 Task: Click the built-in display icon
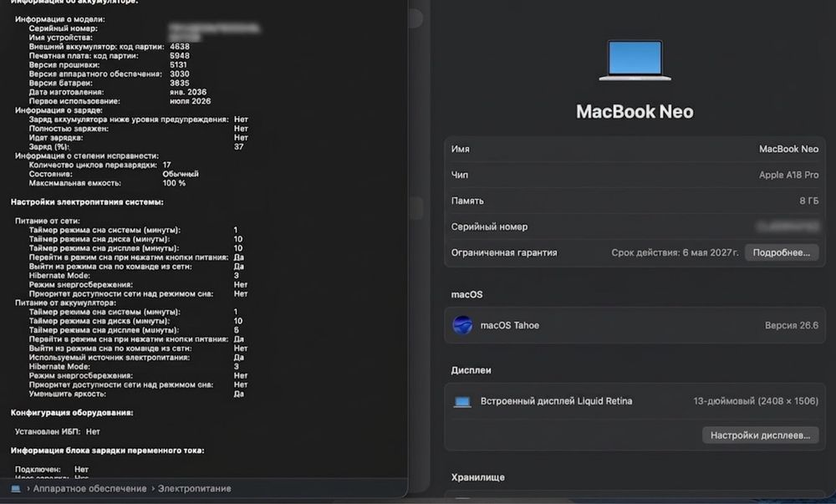pos(462,401)
